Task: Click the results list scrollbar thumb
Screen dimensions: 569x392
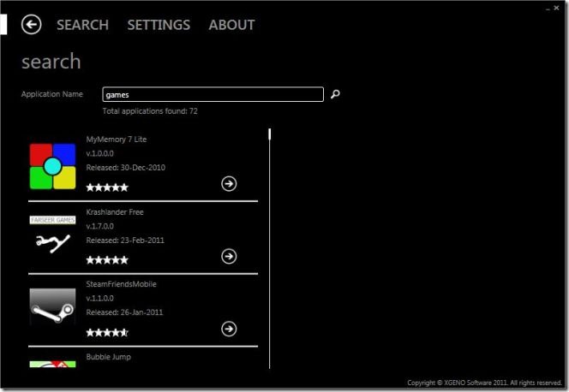Action: point(270,134)
